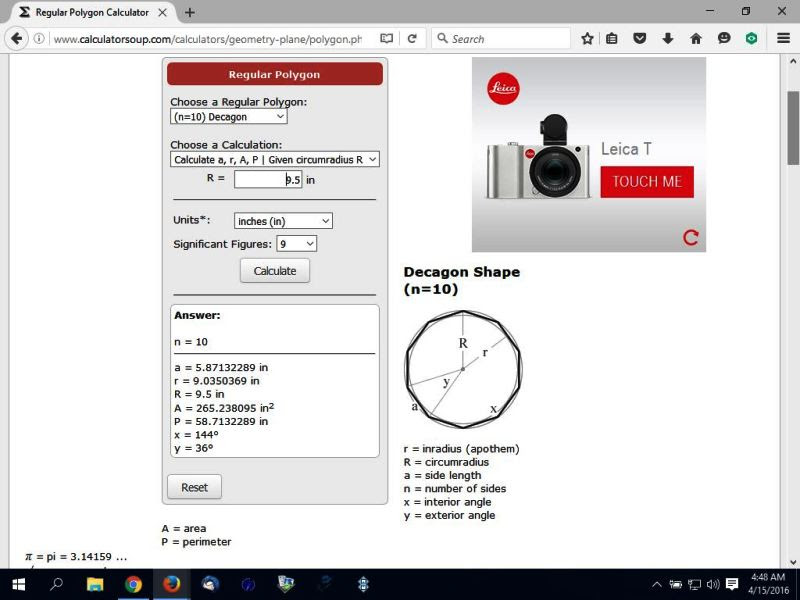Click the Reset button
Viewport: 800px width, 600px height.
(194, 487)
